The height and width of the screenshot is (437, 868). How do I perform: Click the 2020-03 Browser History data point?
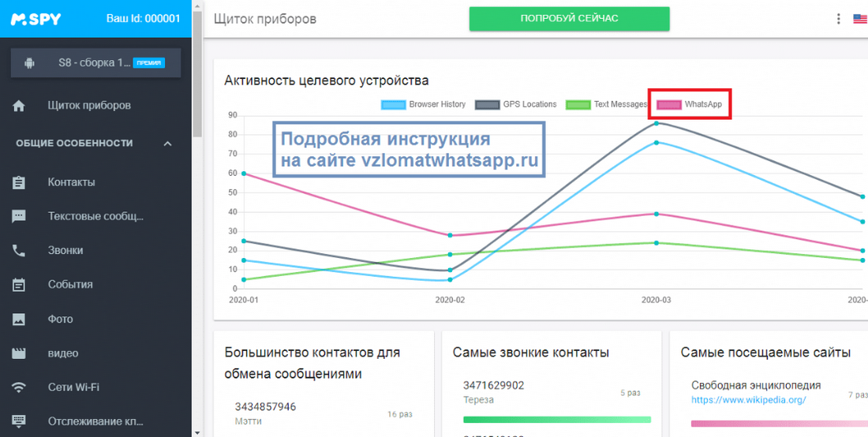click(x=657, y=143)
